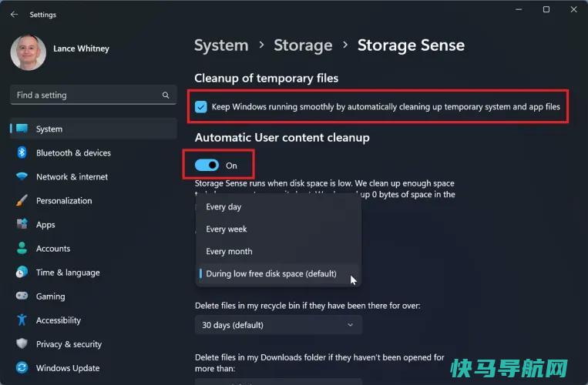This screenshot has height=385, width=588.
Task: Click the search magnifier icon
Action: 166,95
